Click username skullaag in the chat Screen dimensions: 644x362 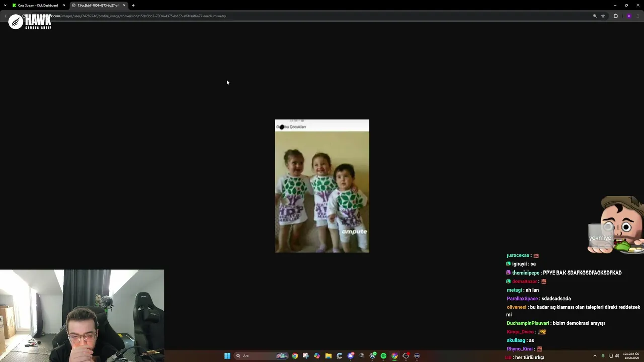click(x=516, y=340)
